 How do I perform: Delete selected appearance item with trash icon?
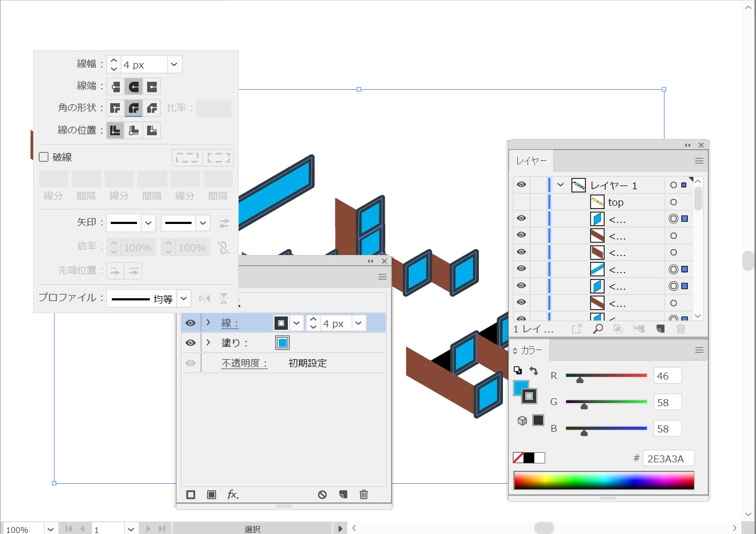point(364,494)
